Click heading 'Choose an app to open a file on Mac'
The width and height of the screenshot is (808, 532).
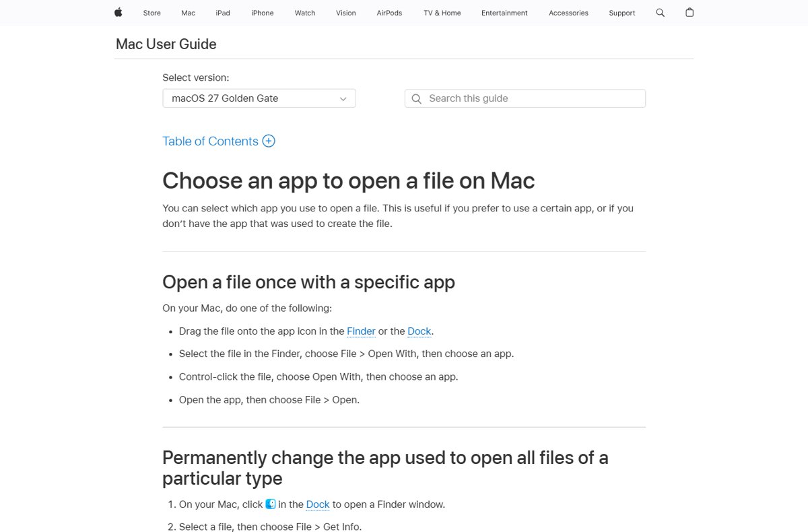(x=349, y=180)
